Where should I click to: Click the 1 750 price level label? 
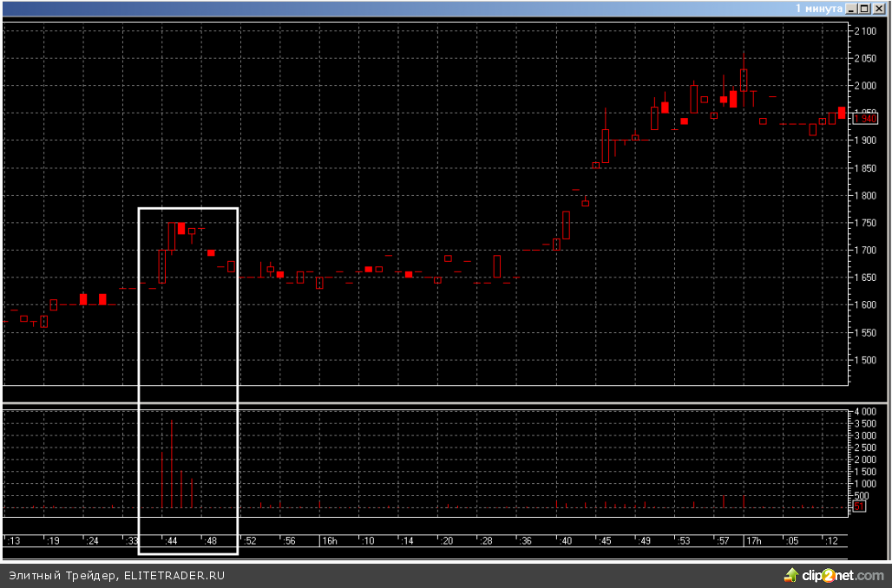(867, 223)
